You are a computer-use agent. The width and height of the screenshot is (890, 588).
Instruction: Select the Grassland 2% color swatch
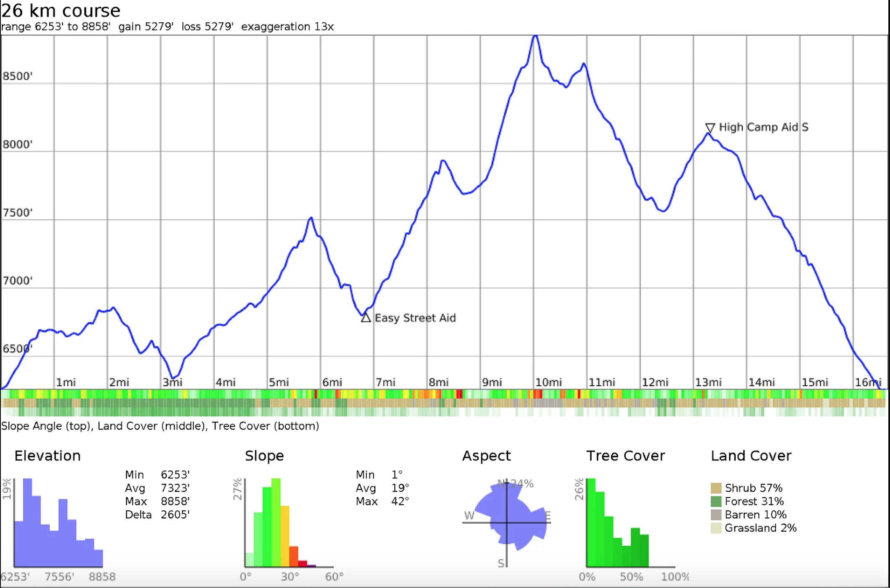click(x=716, y=528)
